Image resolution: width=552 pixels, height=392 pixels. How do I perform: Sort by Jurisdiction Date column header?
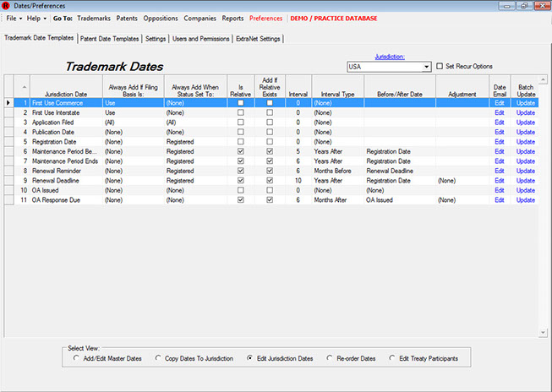coord(65,86)
